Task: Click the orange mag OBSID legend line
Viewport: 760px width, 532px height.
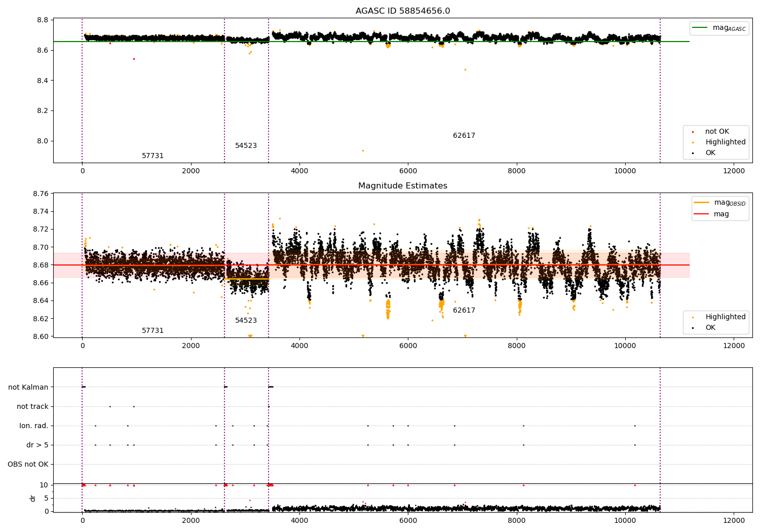Action: [x=702, y=203]
